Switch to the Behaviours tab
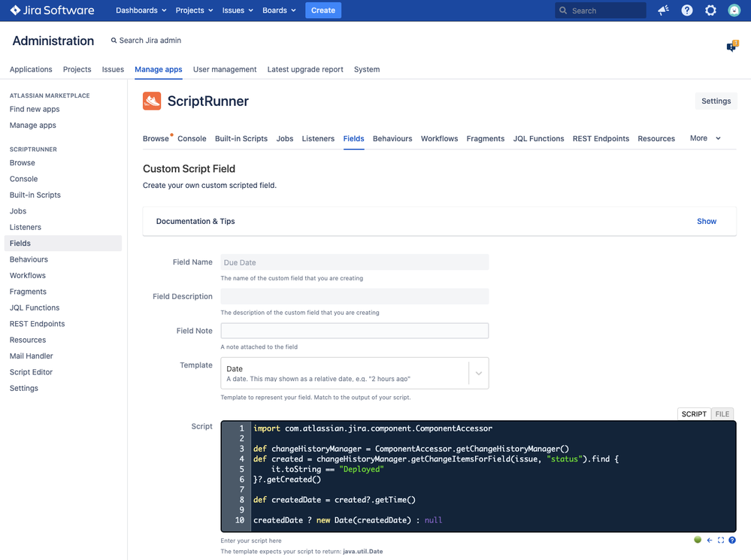Screen dimensions: 751x560 coord(392,138)
